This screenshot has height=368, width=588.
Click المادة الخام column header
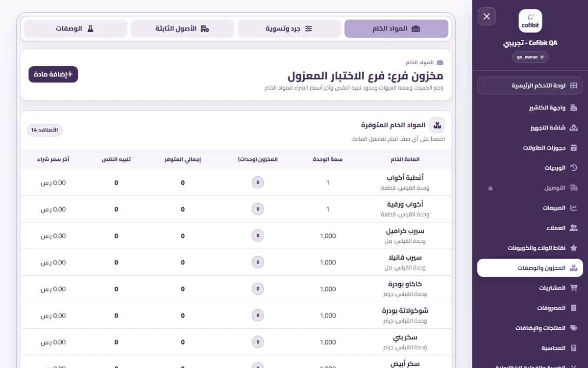[x=404, y=159]
